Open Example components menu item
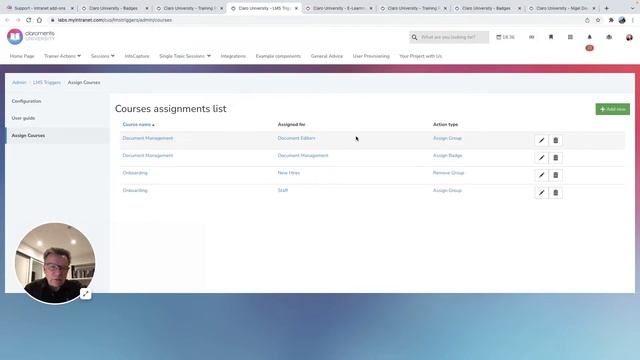640x360 pixels. tap(278, 56)
